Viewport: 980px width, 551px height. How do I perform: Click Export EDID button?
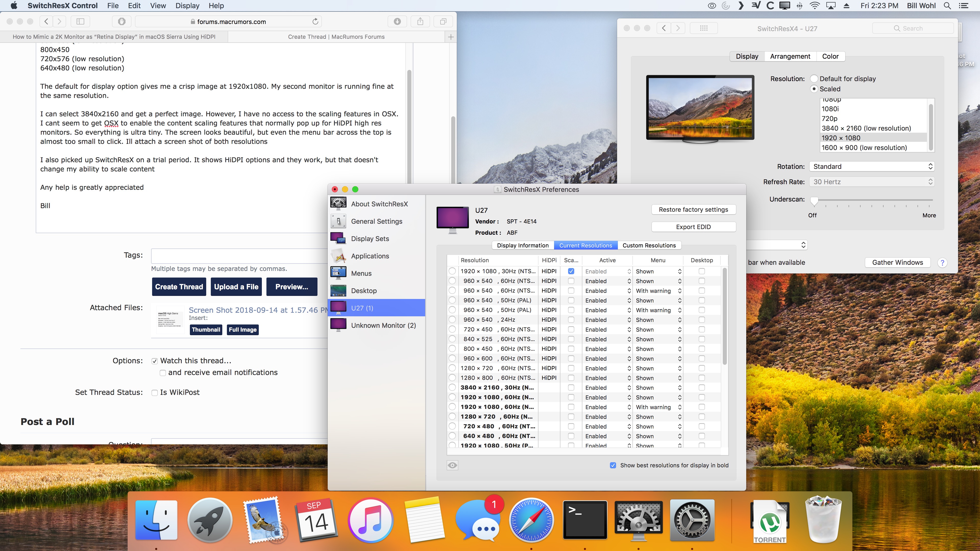693,227
